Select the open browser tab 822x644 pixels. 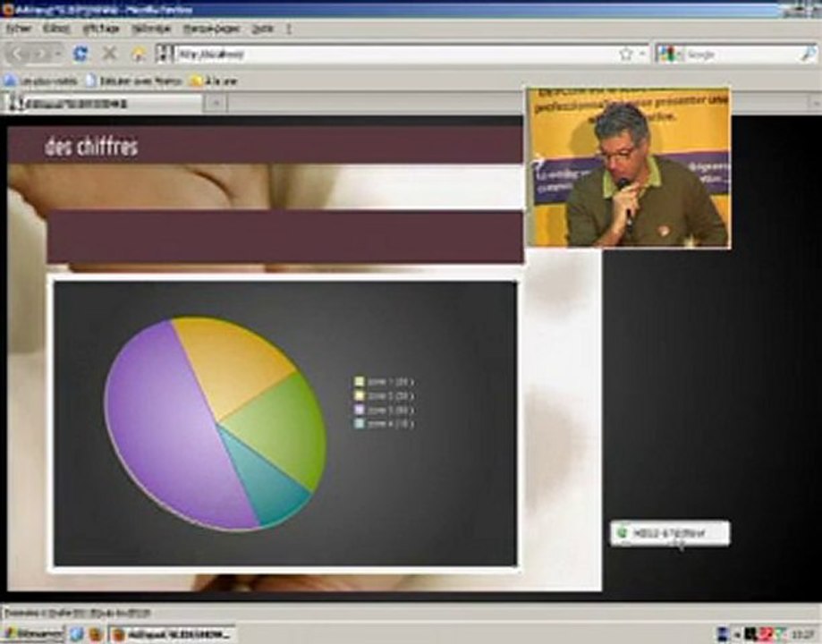coord(103,104)
